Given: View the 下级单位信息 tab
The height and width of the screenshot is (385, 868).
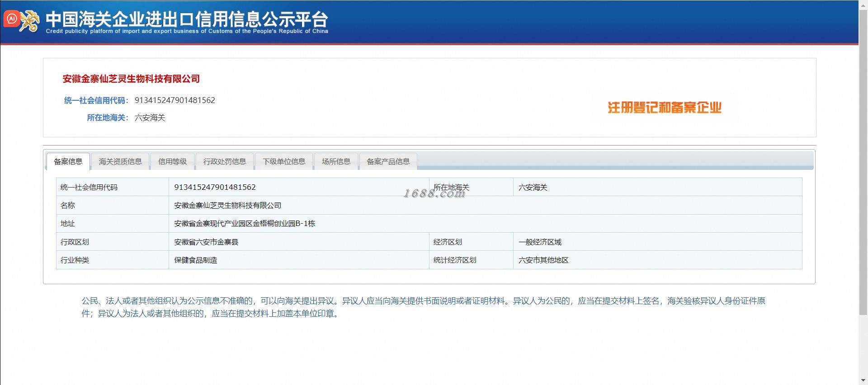Looking at the screenshot, I should pos(284,161).
